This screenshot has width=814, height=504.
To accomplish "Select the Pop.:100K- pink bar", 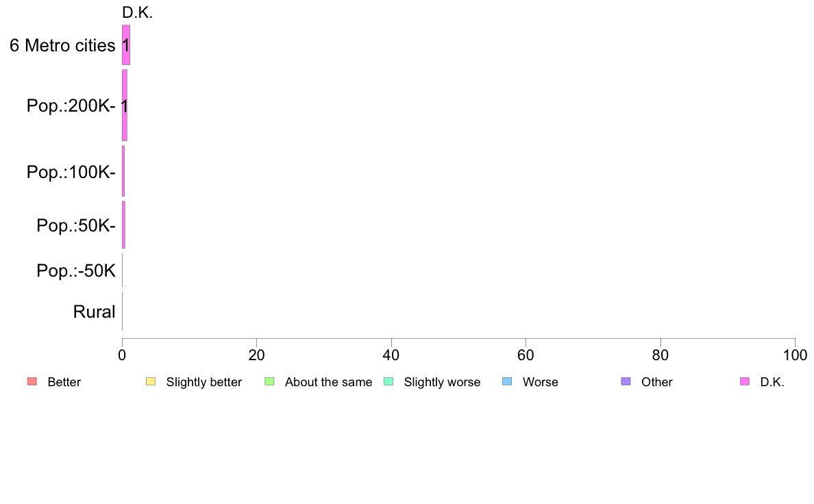I will (x=123, y=171).
